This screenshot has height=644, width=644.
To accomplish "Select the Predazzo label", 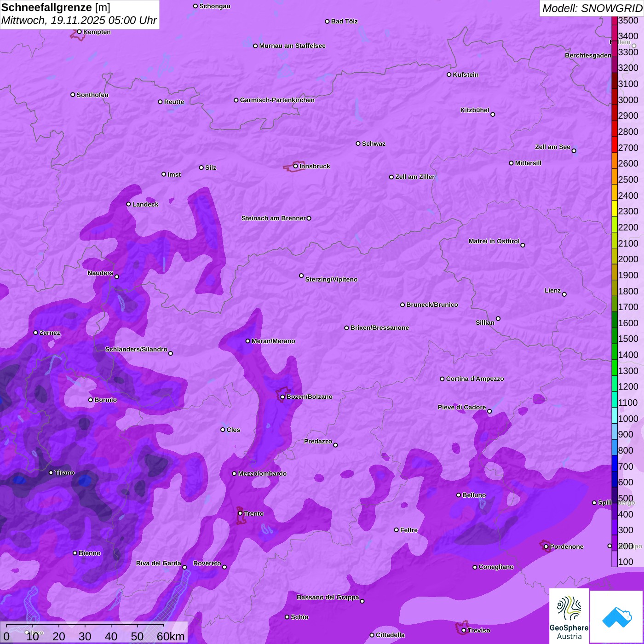I will click(x=318, y=441).
